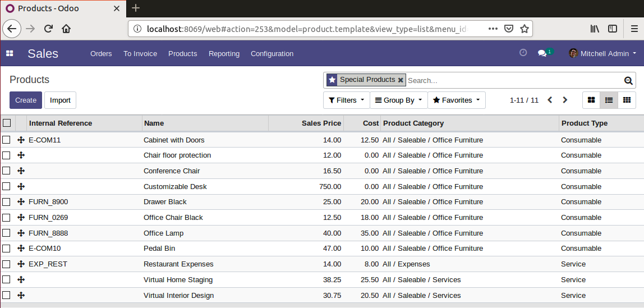Open the Configuration menu
Image resolution: width=644 pixels, height=308 pixels.
tap(272, 53)
